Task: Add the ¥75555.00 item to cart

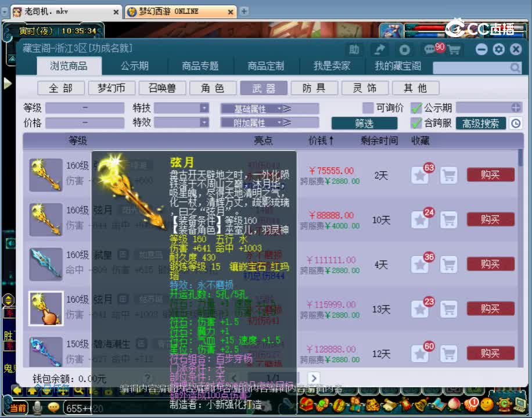Action: point(448,175)
